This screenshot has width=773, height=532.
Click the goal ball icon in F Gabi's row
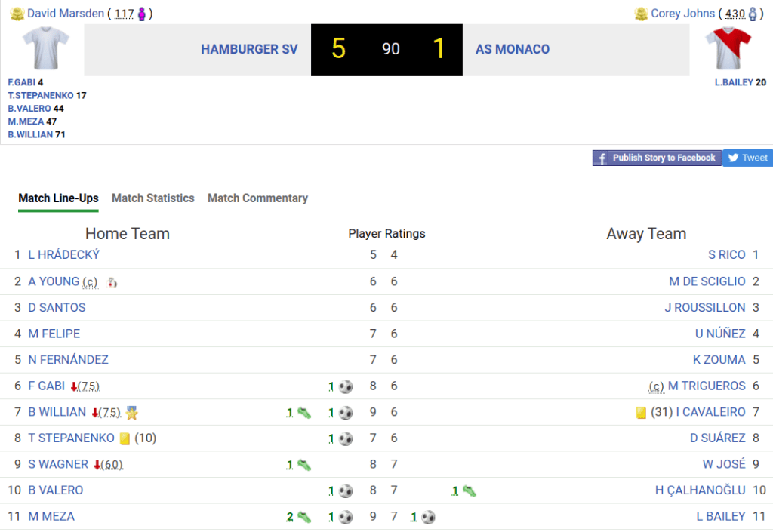point(346,386)
